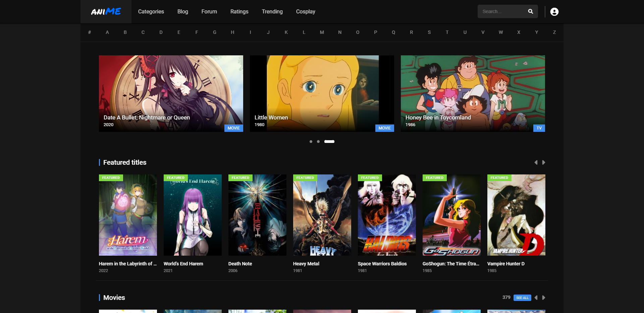Screen dimensions: 644x313
Task: Open the Death Note poster thumbnail
Action: [257, 215]
